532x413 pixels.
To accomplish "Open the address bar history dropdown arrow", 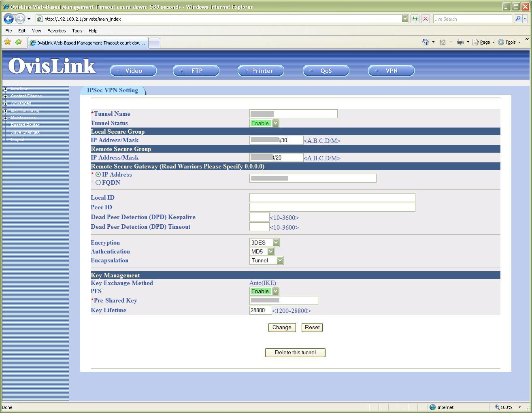I will 405,19.
